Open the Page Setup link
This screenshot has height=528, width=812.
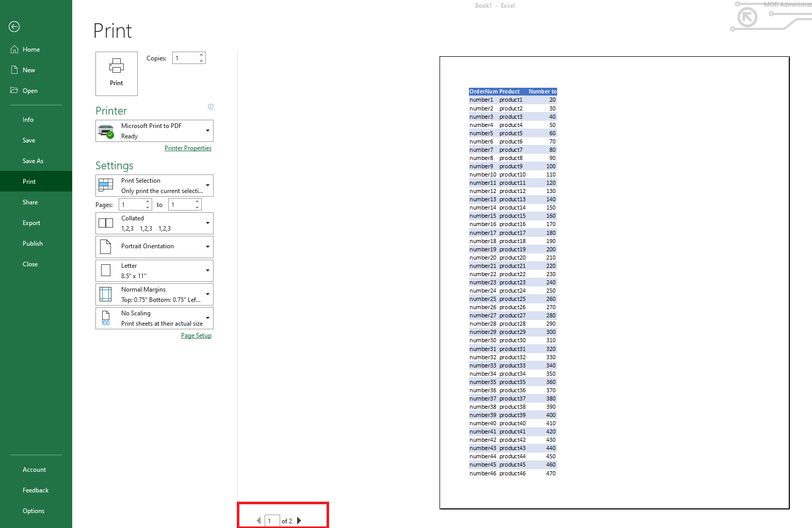click(x=196, y=335)
